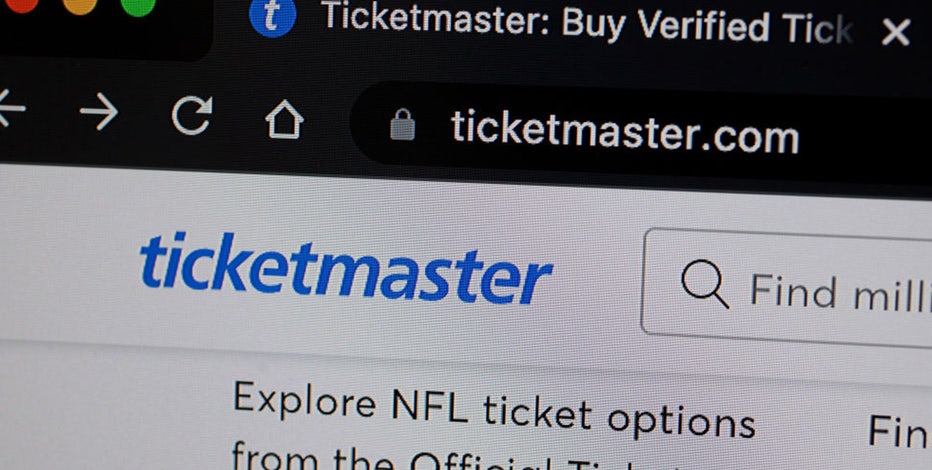Viewport: 932px width, 470px height.
Task: Close the Ticketmaster browser tab
Action: pyautogui.click(x=896, y=32)
